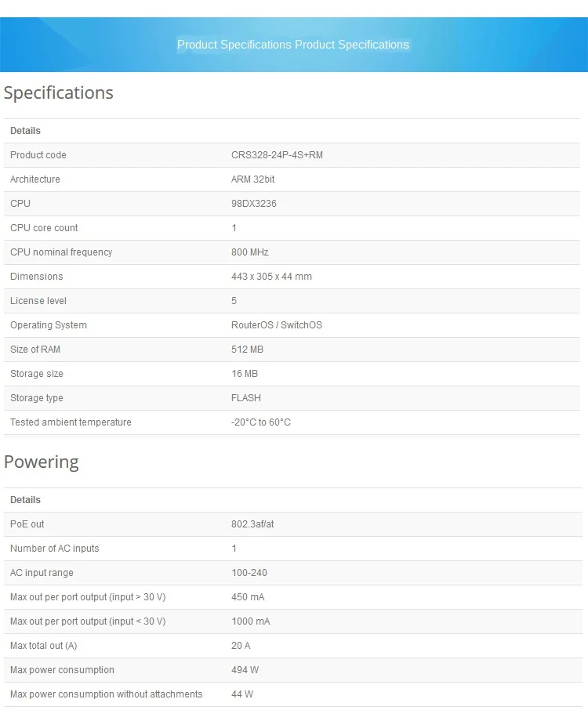The height and width of the screenshot is (721, 588).
Task: Select the CPU value 98DX3236
Action: coord(254,204)
